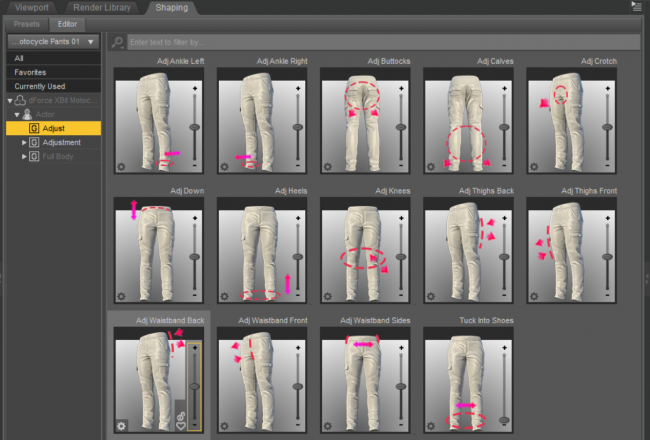The width and height of the screenshot is (650, 440).
Task: Collapse the dForce XBit Motoc... tree node
Action: tap(11, 101)
